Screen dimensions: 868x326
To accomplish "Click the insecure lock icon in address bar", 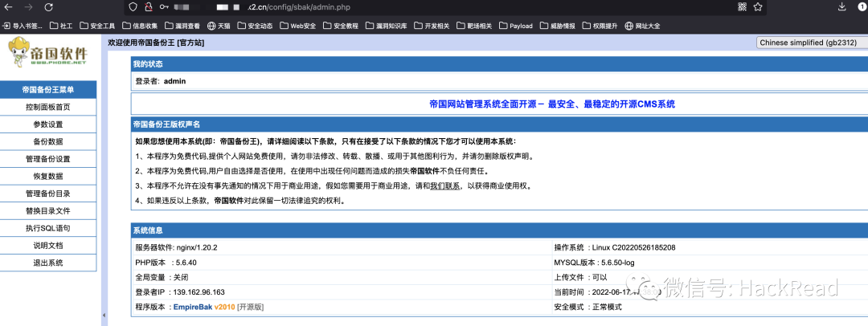I will [148, 7].
